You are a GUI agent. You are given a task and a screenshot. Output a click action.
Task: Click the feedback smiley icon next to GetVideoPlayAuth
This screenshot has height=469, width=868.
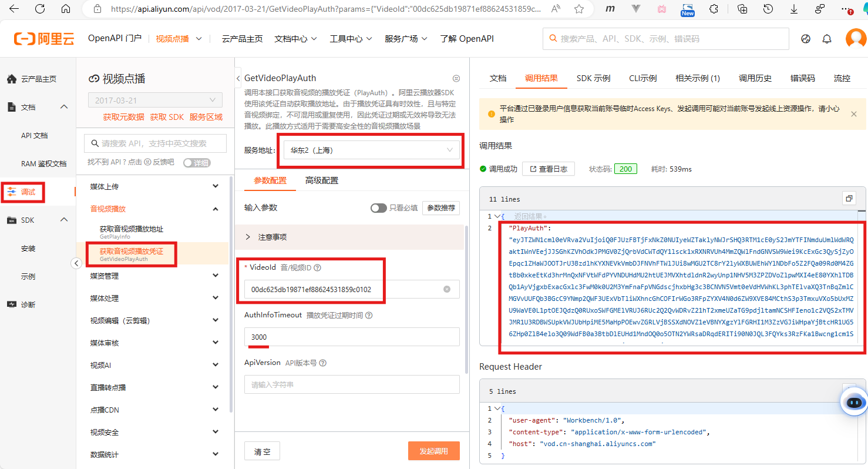pyautogui.click(x=456, y=78)
